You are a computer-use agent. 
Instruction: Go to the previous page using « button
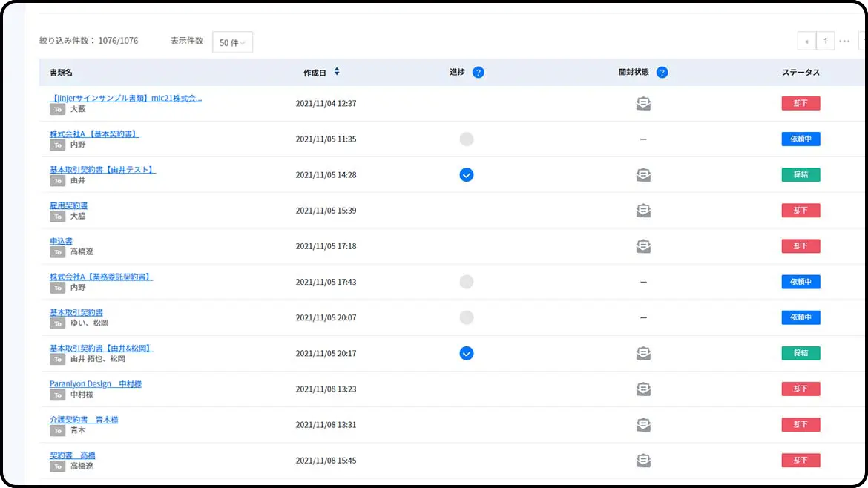coord(806,41)
